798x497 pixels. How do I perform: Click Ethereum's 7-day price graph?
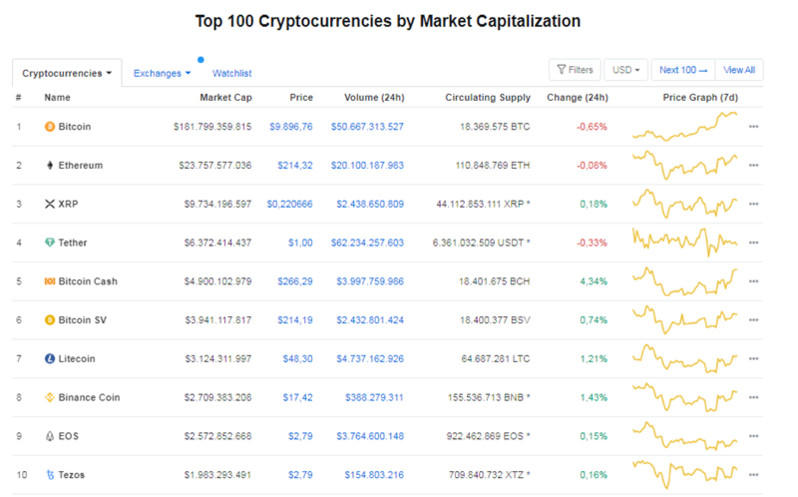[x=686, y=164]
